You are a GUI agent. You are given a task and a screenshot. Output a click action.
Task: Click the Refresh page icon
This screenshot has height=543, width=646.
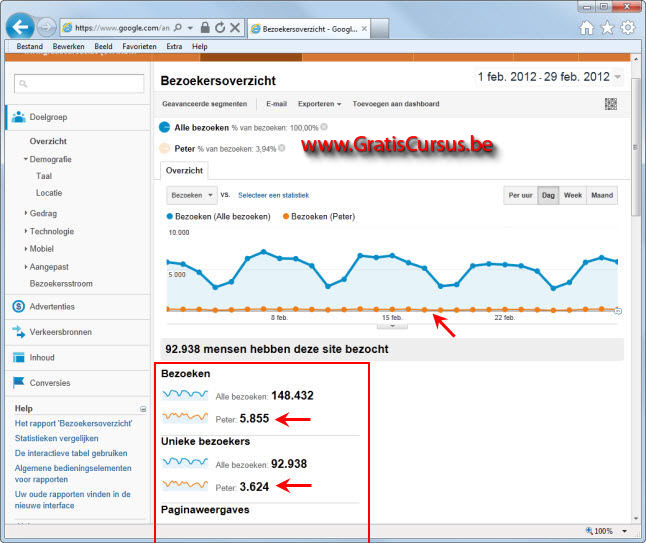point(220,28)
